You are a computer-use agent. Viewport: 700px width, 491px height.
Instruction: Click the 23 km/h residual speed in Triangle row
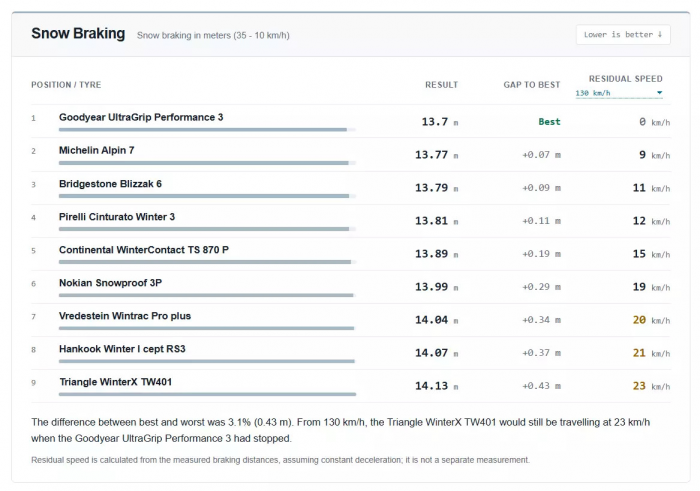point(651,386)
